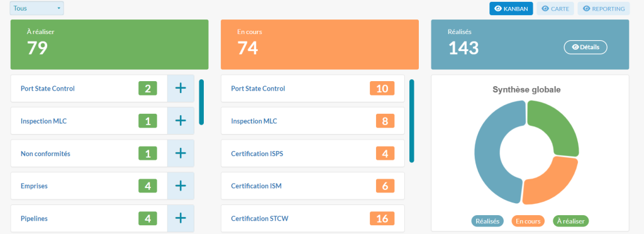The height and width of the screenshot is (234, 644).
Task: Switch to KANBAN view
Action: tap(511, 9)
